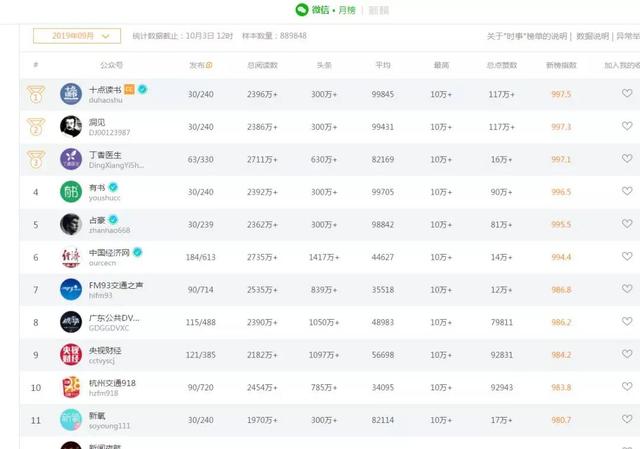
Task: Add 杭州交通918 to favorites heart
Action: pyautogui.click(x=627, y=386)
